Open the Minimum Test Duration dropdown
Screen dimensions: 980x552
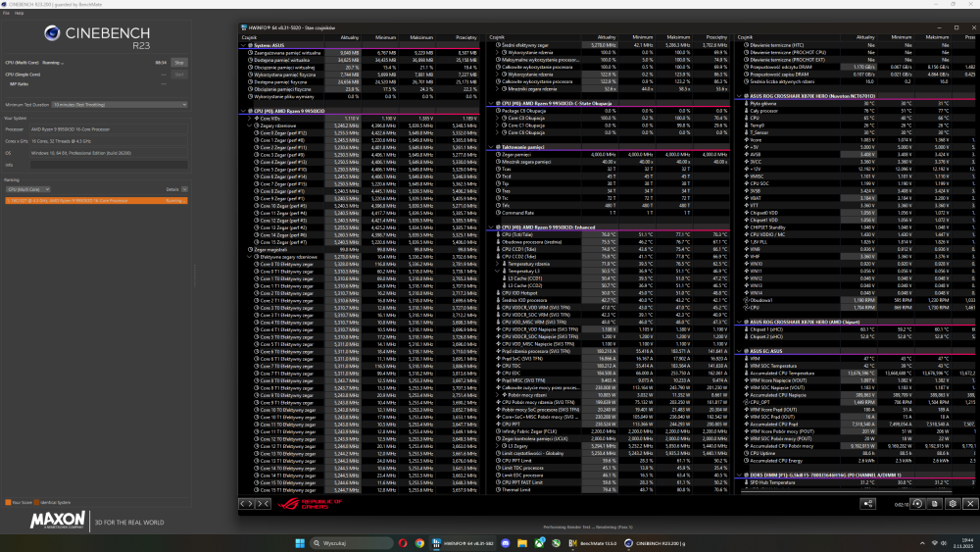pos(120,103)
